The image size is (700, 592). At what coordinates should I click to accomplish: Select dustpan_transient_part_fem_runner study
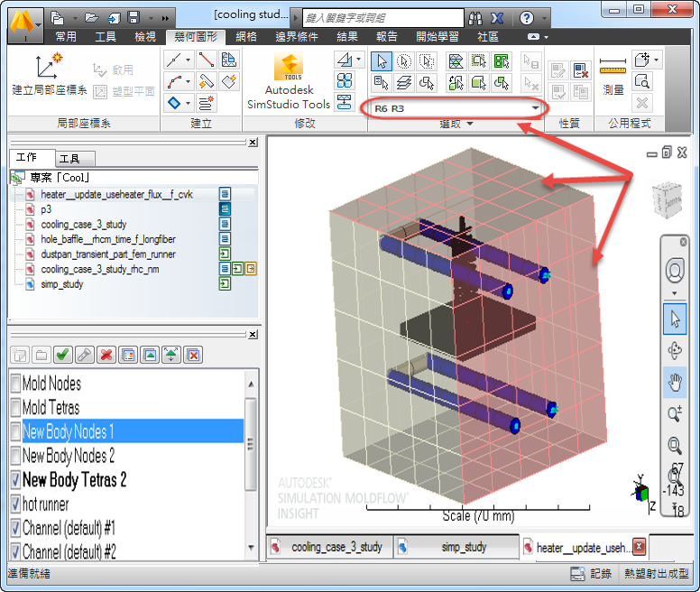tap(108, 254)
